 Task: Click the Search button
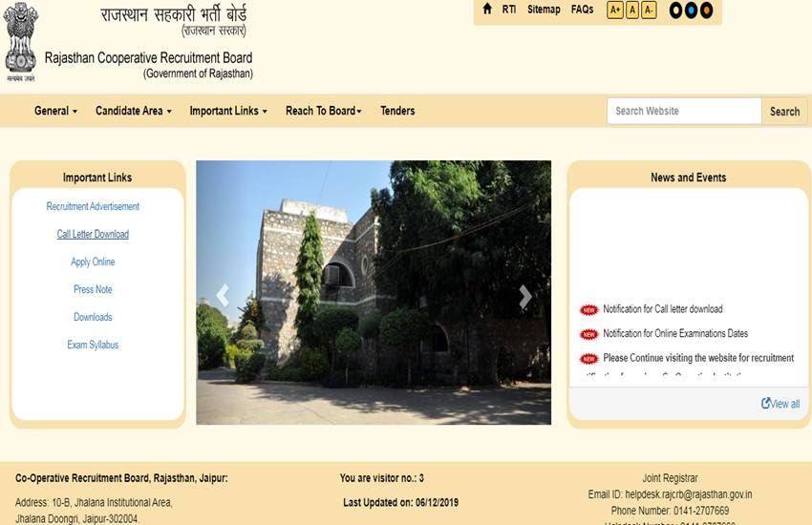(x=784, y=112)
